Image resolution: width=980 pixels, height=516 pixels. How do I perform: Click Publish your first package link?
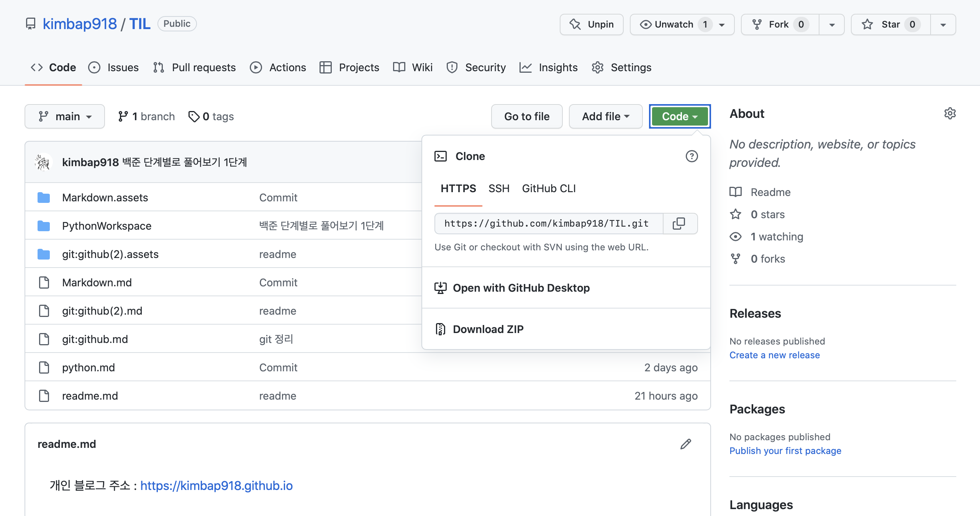tap(785, 451)
